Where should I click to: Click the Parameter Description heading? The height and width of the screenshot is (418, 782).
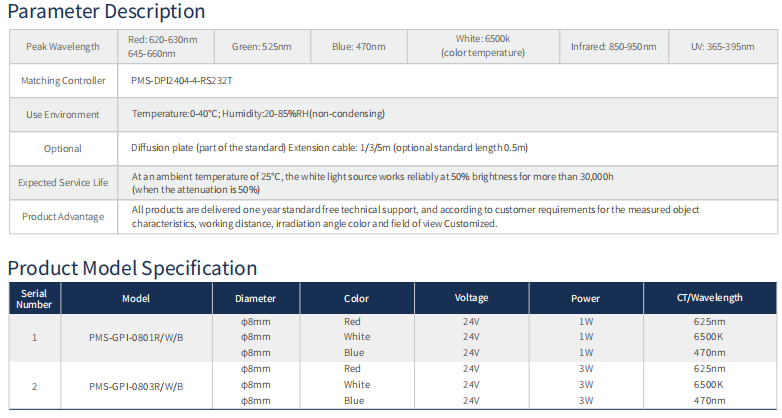coord(106,13)
